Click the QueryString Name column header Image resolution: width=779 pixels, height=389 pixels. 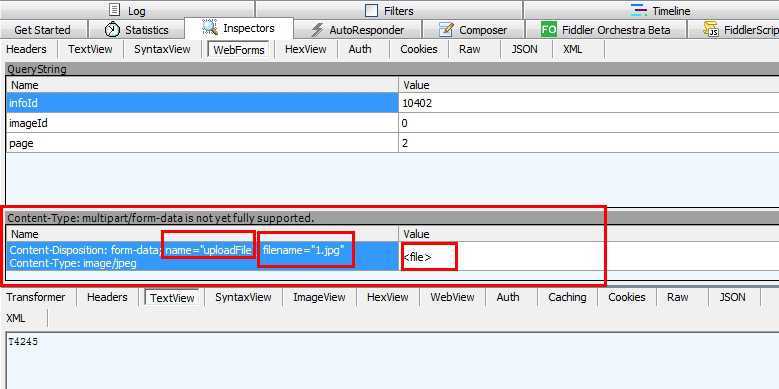pos(203,85)
